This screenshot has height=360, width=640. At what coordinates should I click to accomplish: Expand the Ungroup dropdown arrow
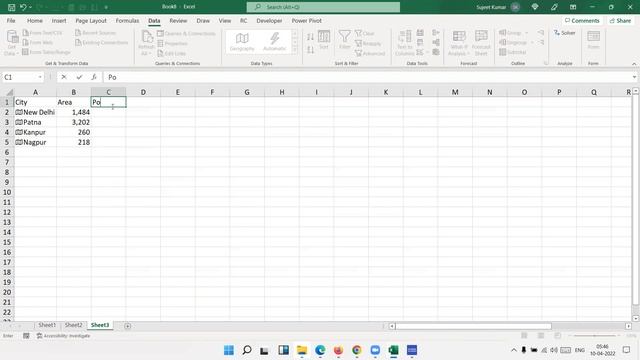tap(532, 42)
